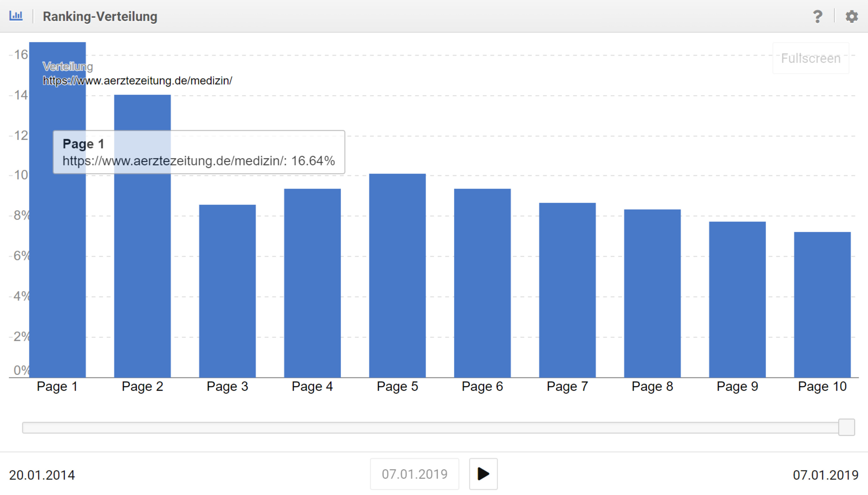Open the help question mark icon
Viewport: 868px width, 495px height.
pos(817,16)
